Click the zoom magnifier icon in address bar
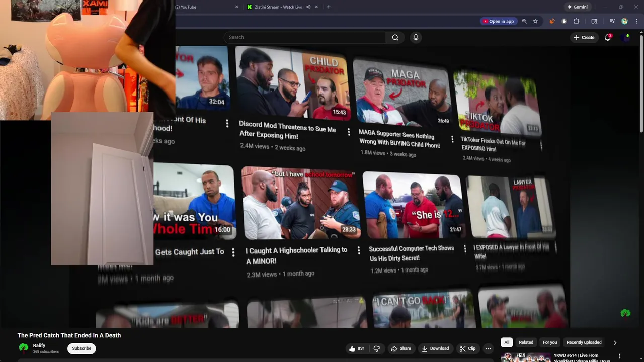 (524, 21)
